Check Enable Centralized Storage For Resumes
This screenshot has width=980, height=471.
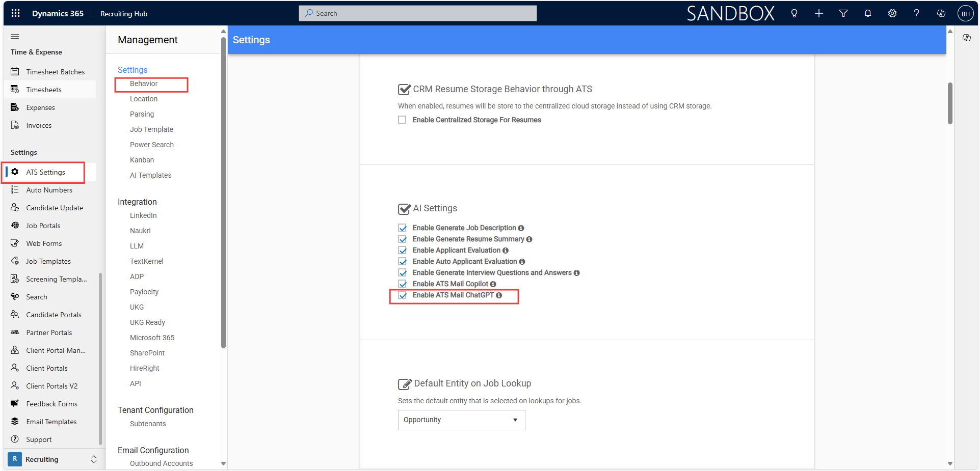click(x=402, y=120)
